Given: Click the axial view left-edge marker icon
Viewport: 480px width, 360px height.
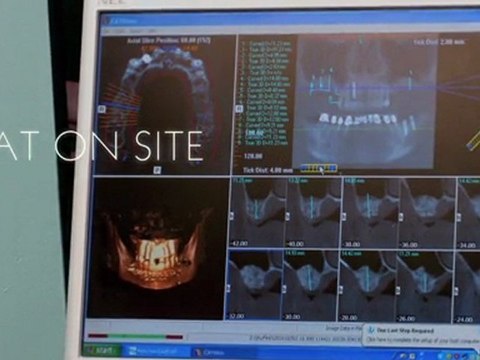Looking at the screenshot, I should tap(102, 109).
